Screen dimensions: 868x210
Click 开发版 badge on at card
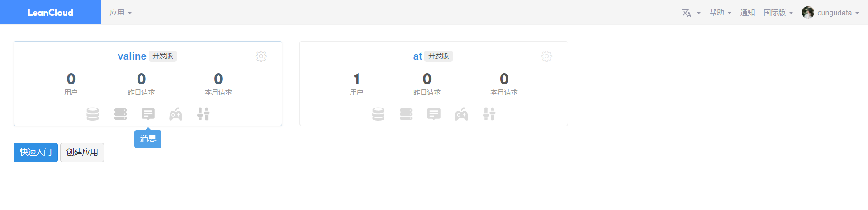tap(439, 56)
